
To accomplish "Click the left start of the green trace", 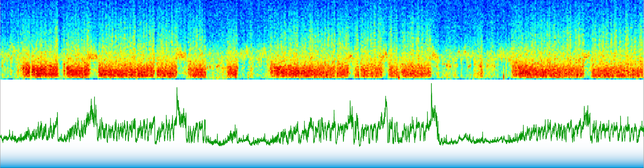I will point(1,137).
